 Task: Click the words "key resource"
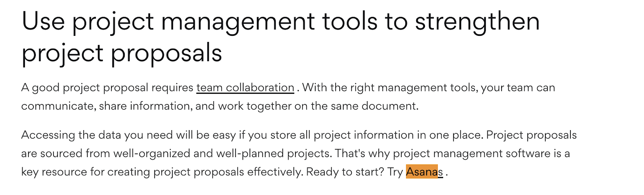pos(54,172)
